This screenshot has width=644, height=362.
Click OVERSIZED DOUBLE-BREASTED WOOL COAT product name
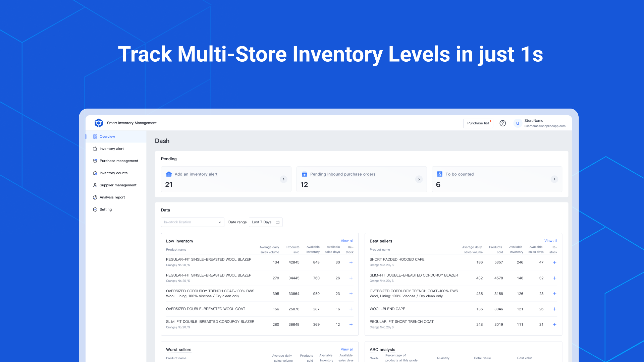tap(205, 309)
